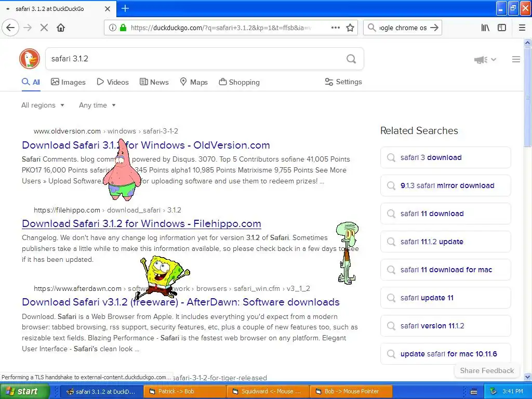Click related search 9.1.3 safari mirror download

click(445, 185)
